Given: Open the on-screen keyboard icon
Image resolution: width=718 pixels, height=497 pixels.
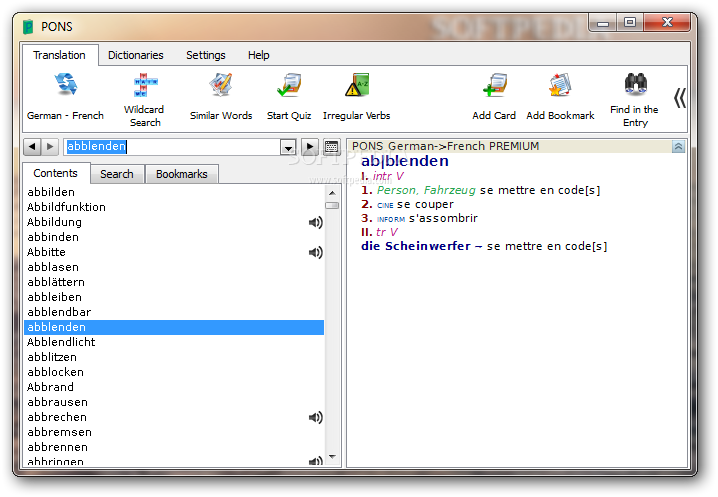Looking at the screenshot, I should tap(331, 147).
